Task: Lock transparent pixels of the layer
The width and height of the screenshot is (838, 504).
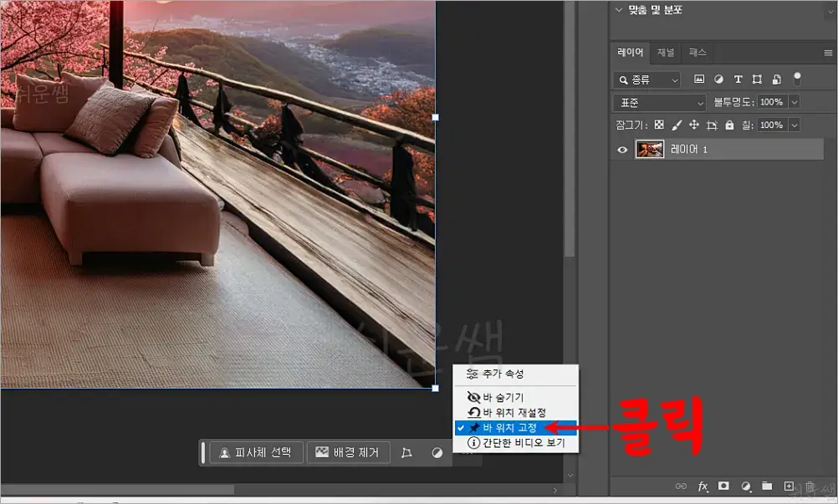Action: click(659, 124)
